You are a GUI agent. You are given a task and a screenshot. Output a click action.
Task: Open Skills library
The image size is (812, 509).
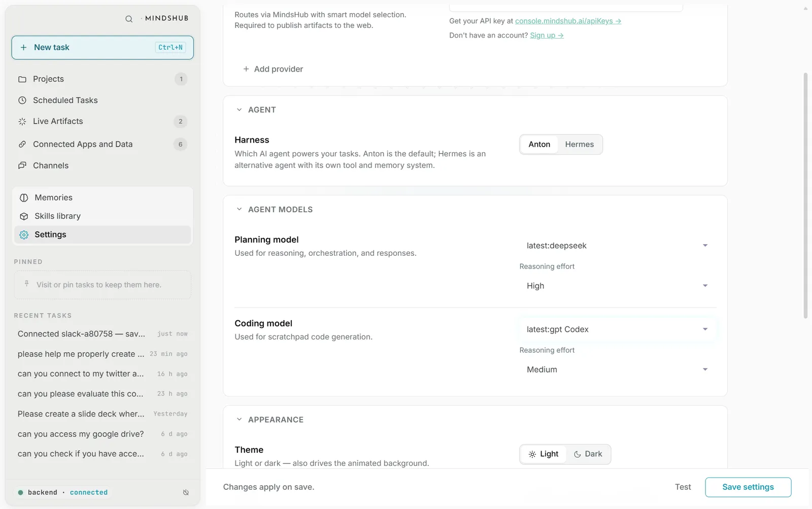pos(103,216)
